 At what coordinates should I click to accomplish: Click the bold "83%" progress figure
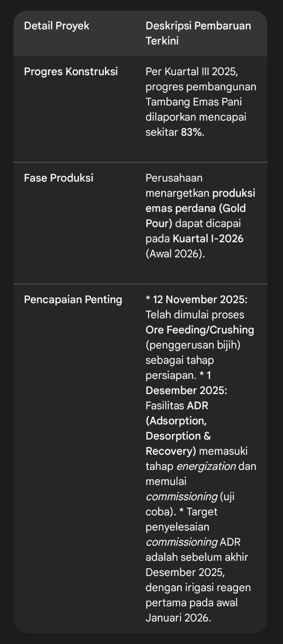[x=192, y=132]
